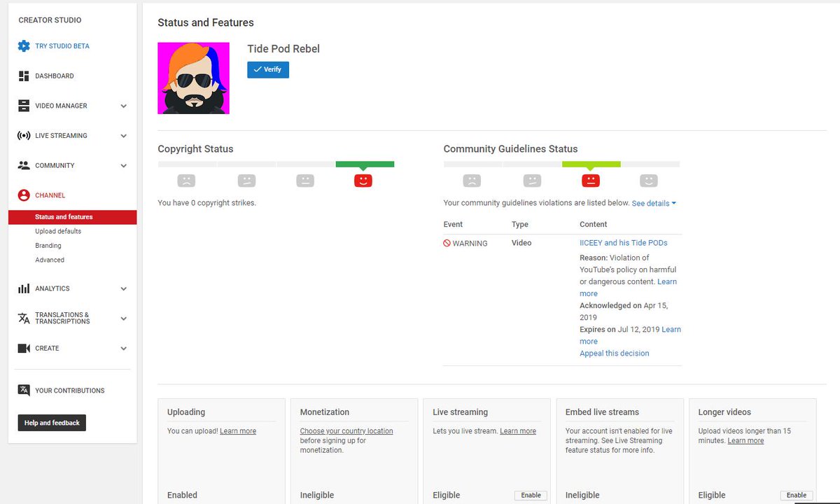Click the Video Manager icon
This screenshot has height=504, width=840.
[24, 106]
